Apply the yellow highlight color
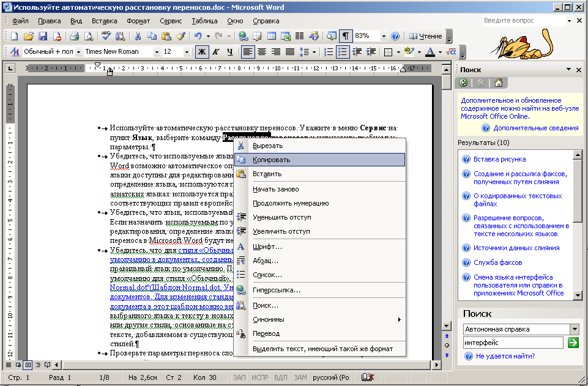Image resolution: width=588 pixels, height=386 pixels. [x=409, y=52]
